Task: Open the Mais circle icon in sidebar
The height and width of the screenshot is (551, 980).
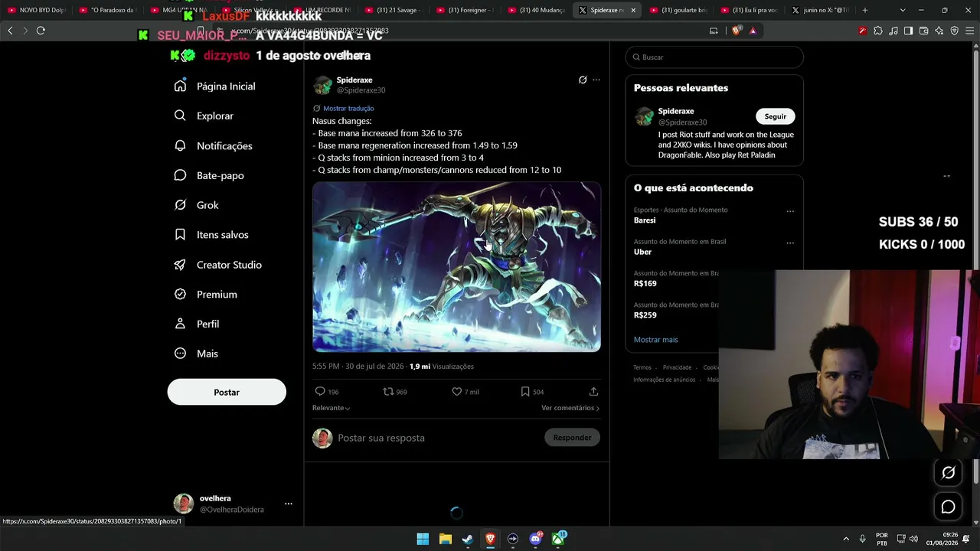Action: pyautogui.click(x=180, y=354)
